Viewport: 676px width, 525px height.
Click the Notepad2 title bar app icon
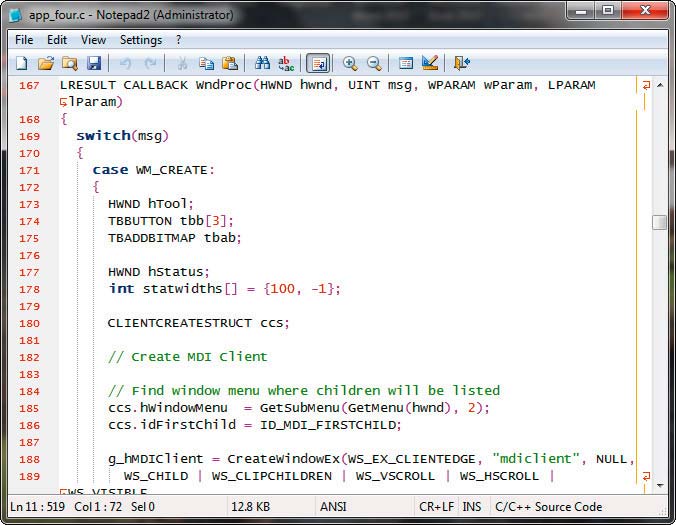16,15
